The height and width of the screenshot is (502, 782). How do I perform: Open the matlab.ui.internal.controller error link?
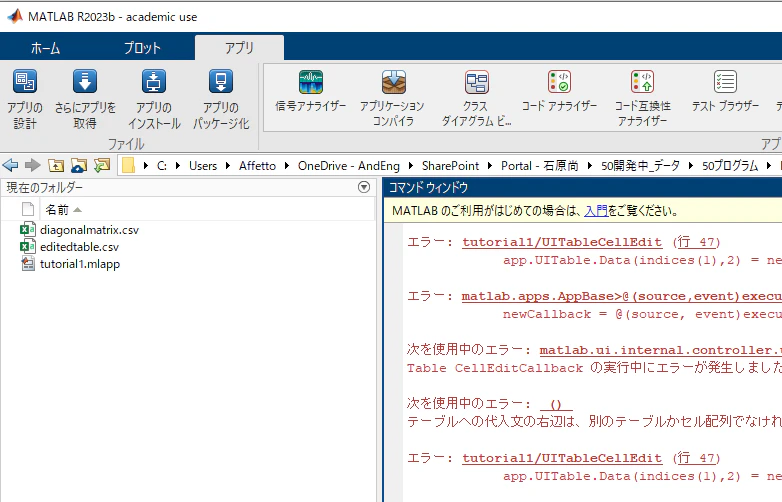[661, 350]
